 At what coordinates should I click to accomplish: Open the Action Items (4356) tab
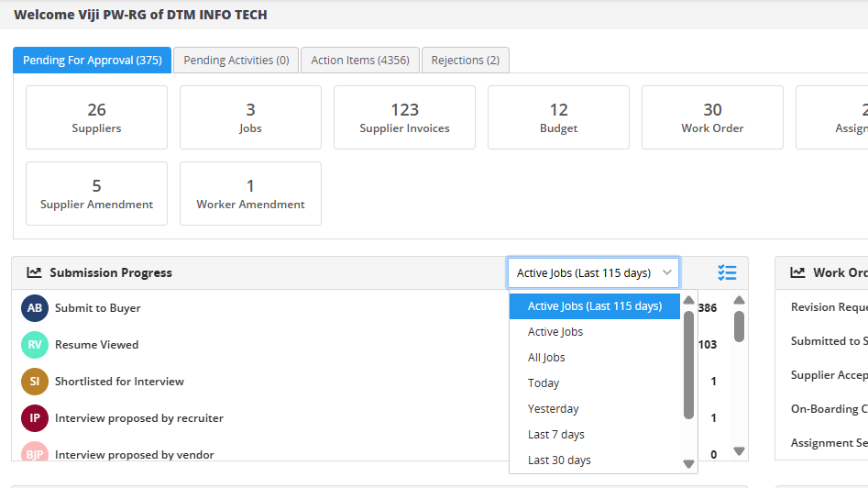point(360,60)
